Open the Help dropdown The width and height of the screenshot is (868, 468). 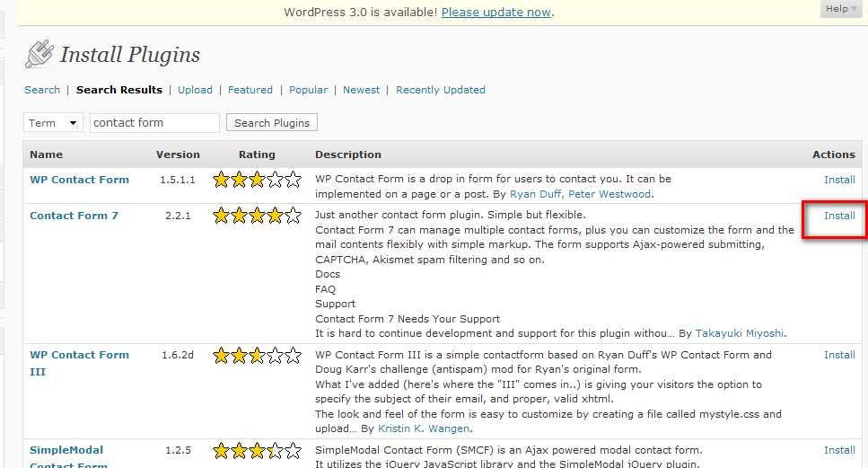coord(842,9)
